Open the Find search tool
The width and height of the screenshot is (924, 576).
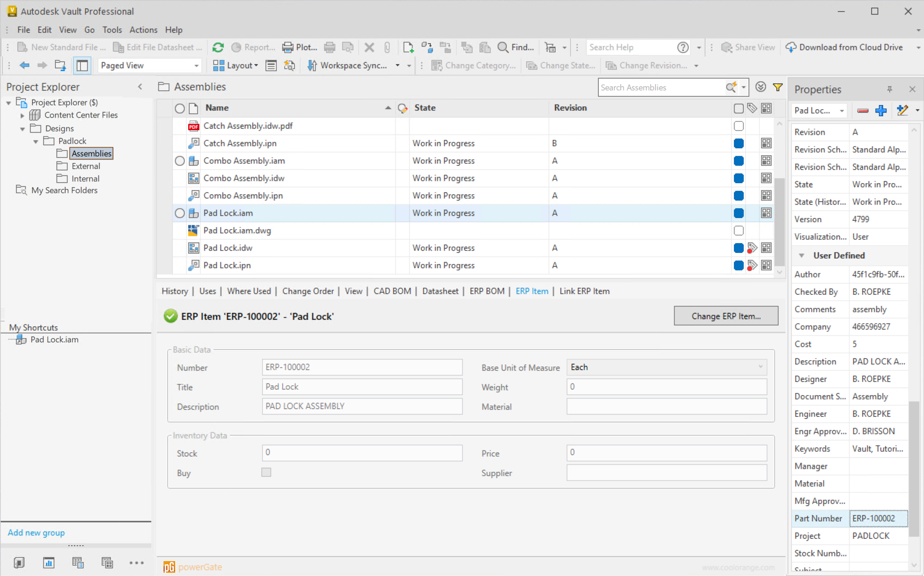(516, 47)
